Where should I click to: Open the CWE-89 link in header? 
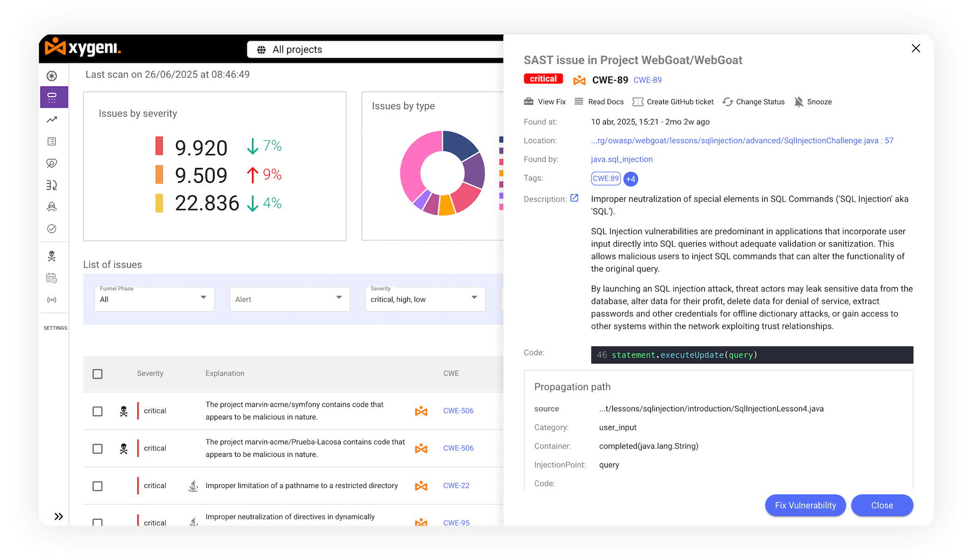tap(648, 80)
